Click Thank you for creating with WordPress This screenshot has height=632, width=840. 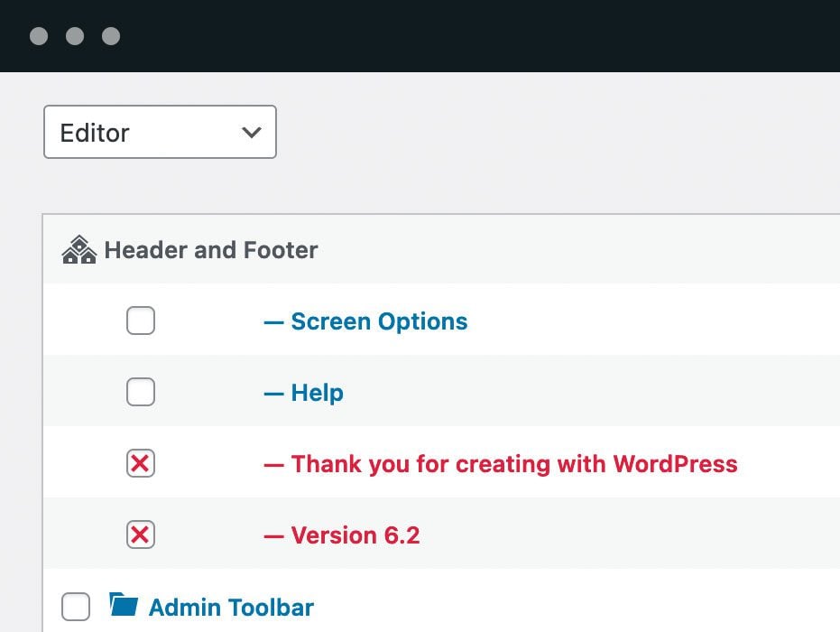[x=514, y=464]
